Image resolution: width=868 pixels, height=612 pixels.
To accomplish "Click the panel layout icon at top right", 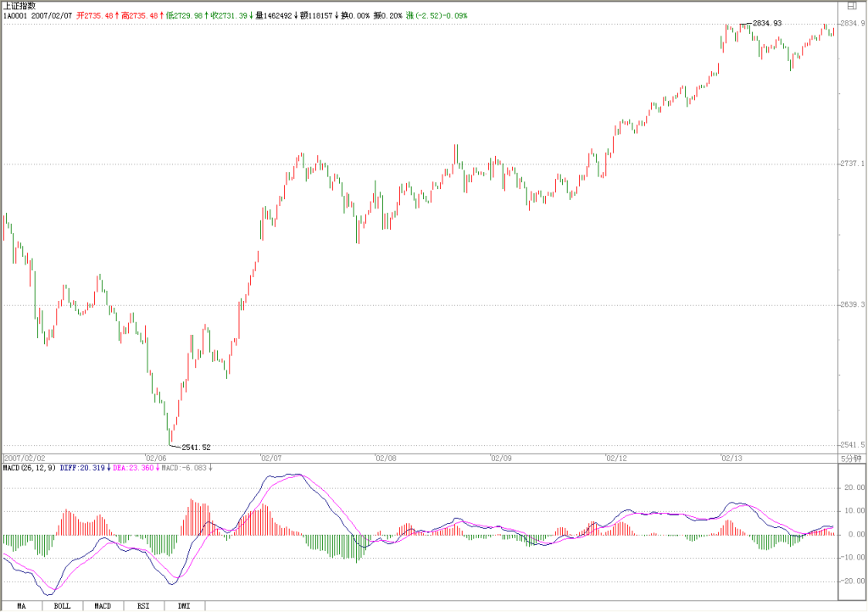I will click(852, 6).
